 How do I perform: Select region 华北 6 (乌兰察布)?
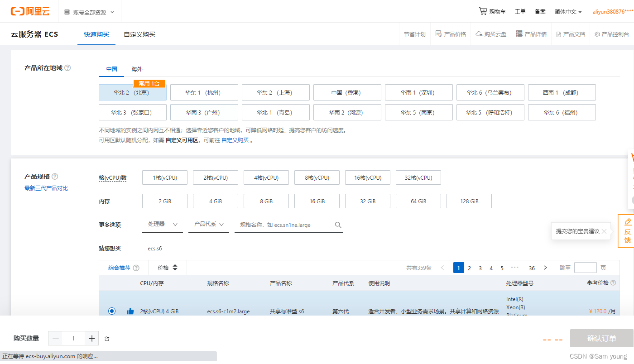click(x=490, y=92)
